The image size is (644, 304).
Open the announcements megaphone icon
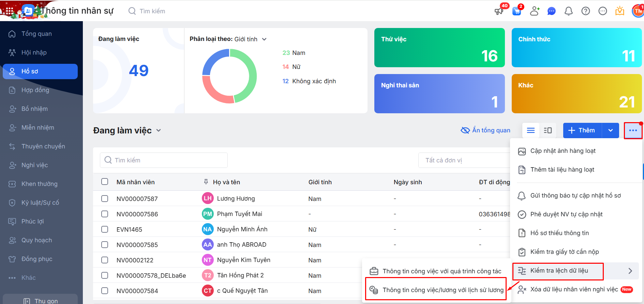pyautogui.click(x=499, y=11)
